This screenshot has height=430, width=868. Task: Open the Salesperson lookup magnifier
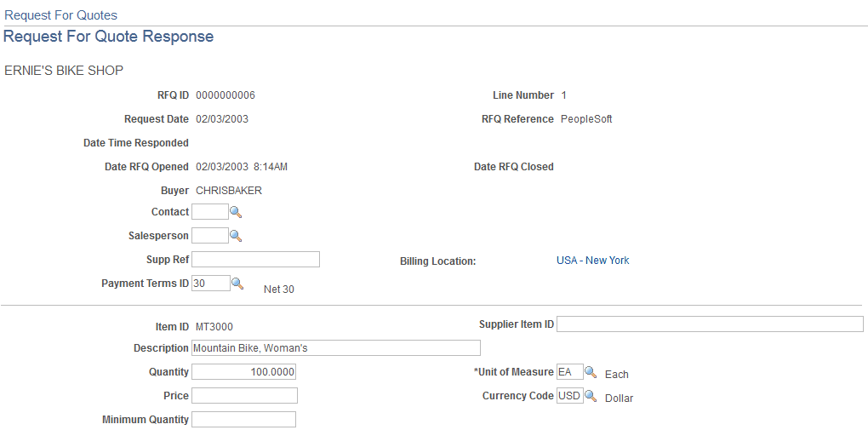236,236
